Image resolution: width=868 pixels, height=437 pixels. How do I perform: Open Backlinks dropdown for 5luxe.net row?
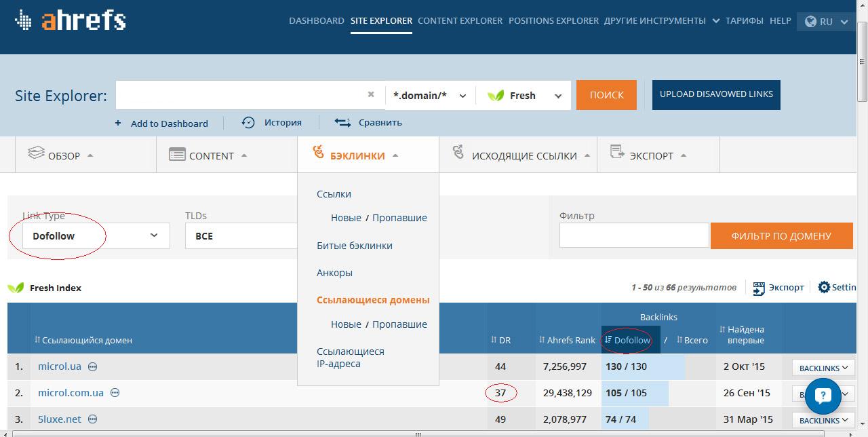pos(823,420)
